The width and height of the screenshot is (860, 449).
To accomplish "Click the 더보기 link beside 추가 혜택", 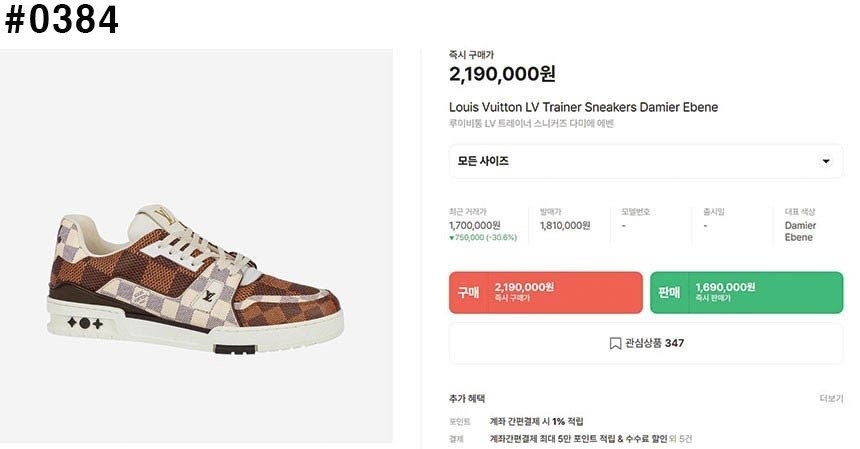I will click(831, 398).
